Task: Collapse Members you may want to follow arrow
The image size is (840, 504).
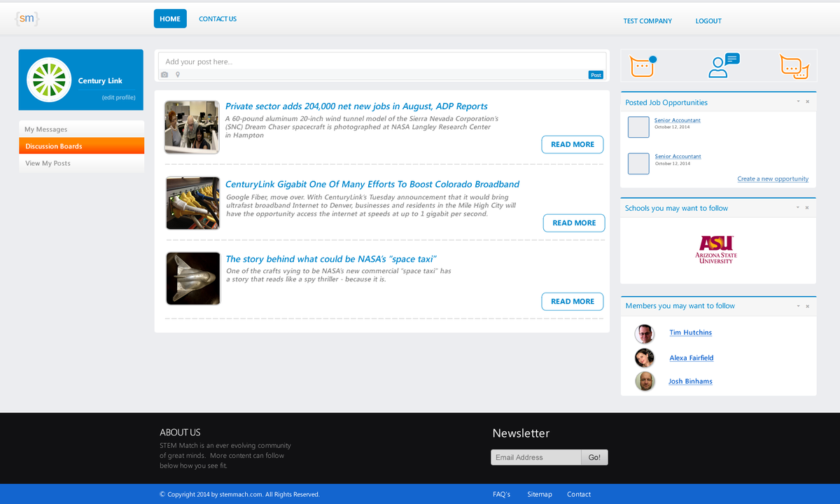Action: tap(798, 306)
